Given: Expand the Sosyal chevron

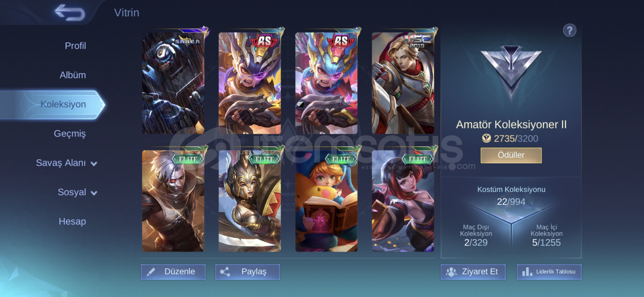Looking at the screenshot, I should point(94,193).
